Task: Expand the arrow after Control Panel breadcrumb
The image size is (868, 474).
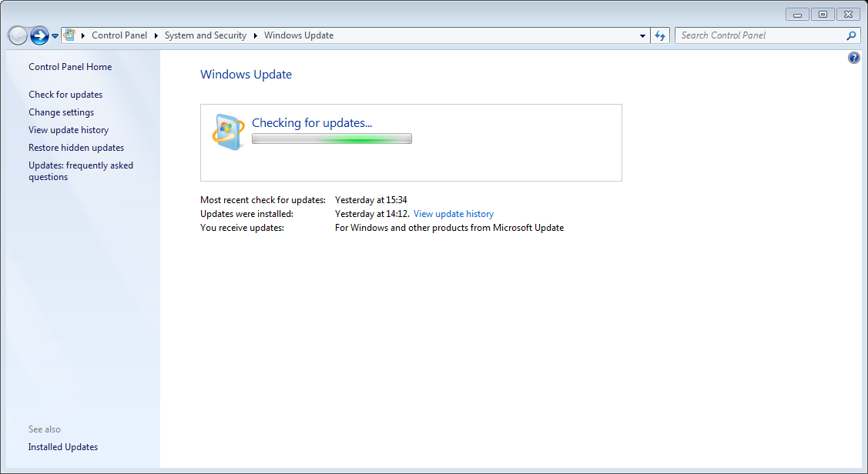Action: (x=156, y=35)
